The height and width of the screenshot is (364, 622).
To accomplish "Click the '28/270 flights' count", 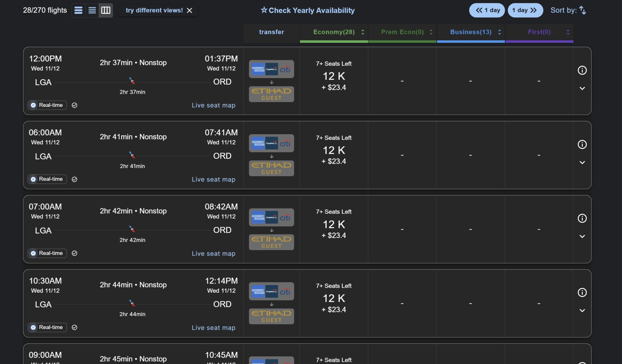I will point(45,10).
